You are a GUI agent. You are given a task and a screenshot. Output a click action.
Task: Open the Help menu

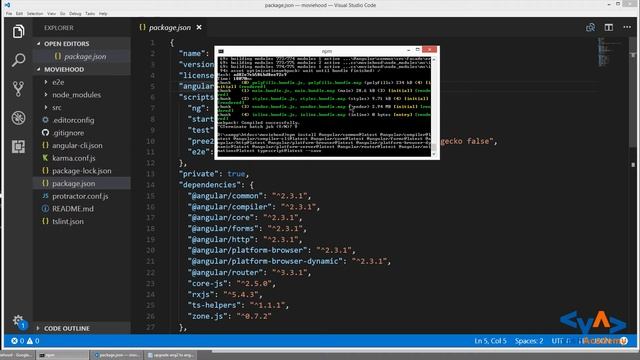point(103,13)
